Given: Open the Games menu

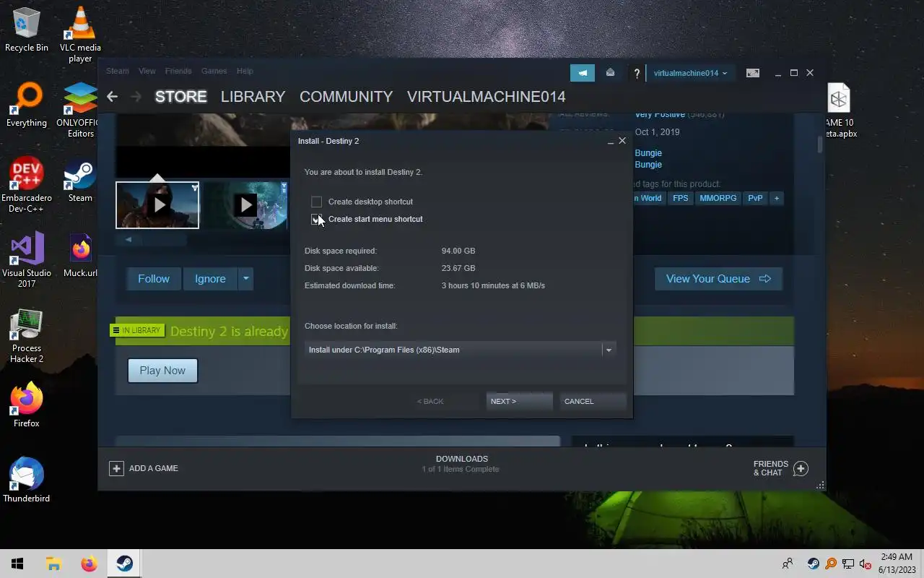Looking at the screenshot, I should pos(214,71).
